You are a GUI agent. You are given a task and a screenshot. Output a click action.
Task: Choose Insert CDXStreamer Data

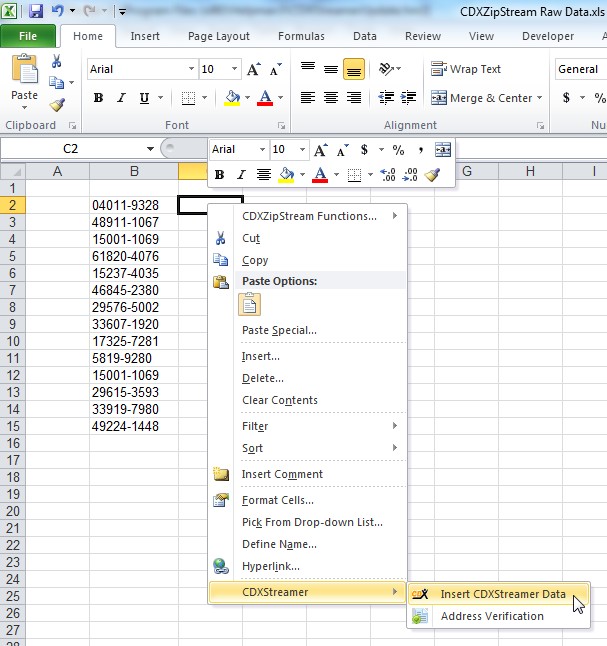[499, 594]
